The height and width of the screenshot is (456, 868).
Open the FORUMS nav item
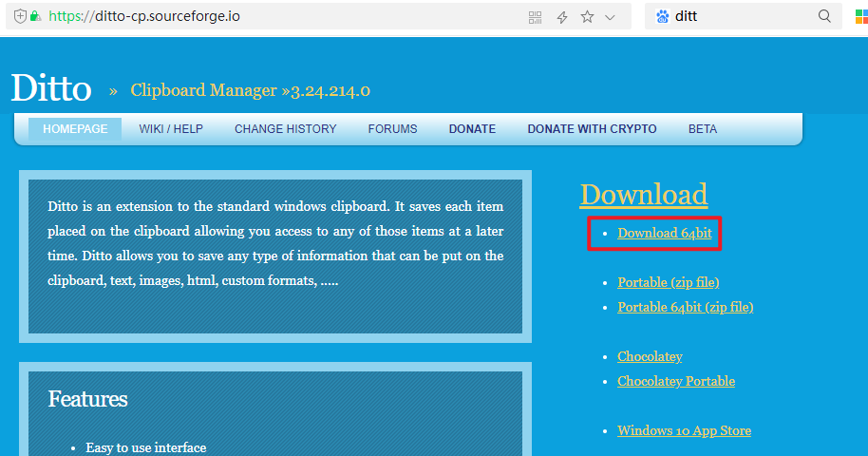[392, 129]
